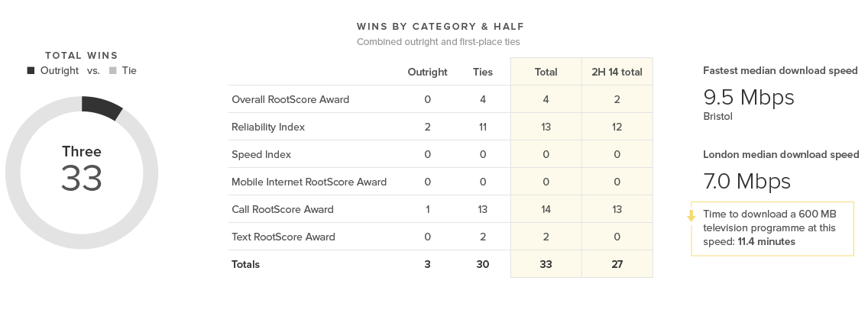Click the Outright column header
This screenshot has width=868, height=316.
427,72
